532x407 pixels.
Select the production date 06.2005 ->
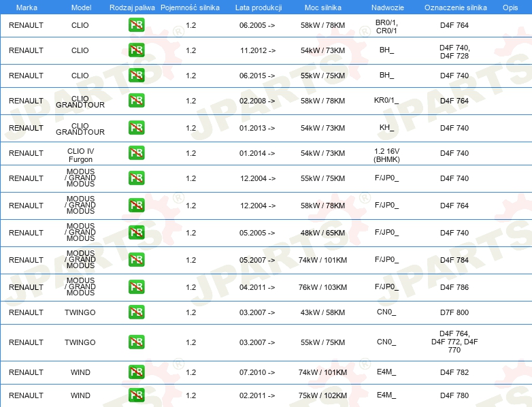[257, 25]
